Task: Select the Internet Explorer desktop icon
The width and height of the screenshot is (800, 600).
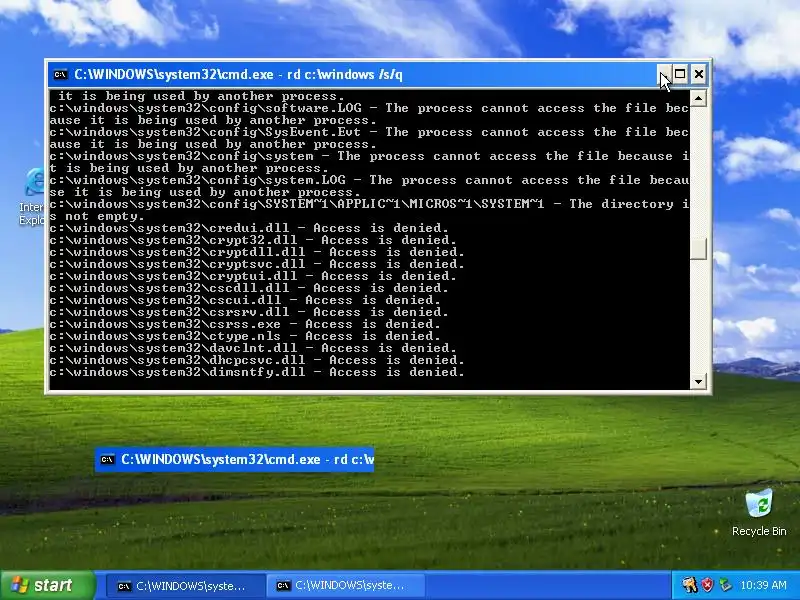Action: click(33, 196)
